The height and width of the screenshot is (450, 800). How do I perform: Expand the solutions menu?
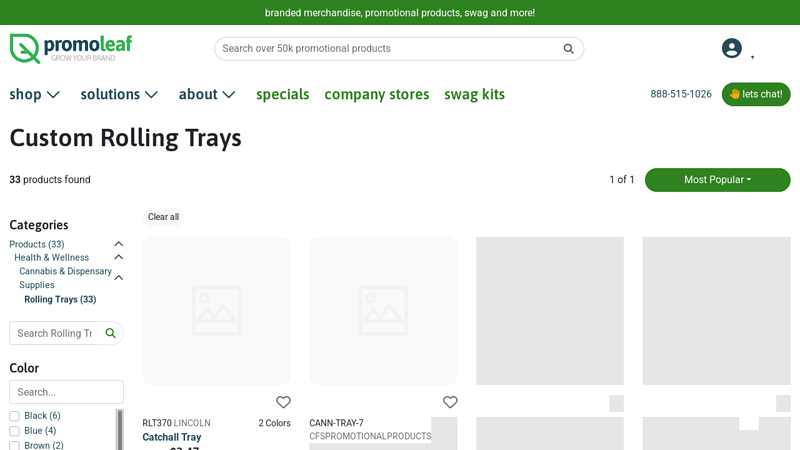pos(119,94)
